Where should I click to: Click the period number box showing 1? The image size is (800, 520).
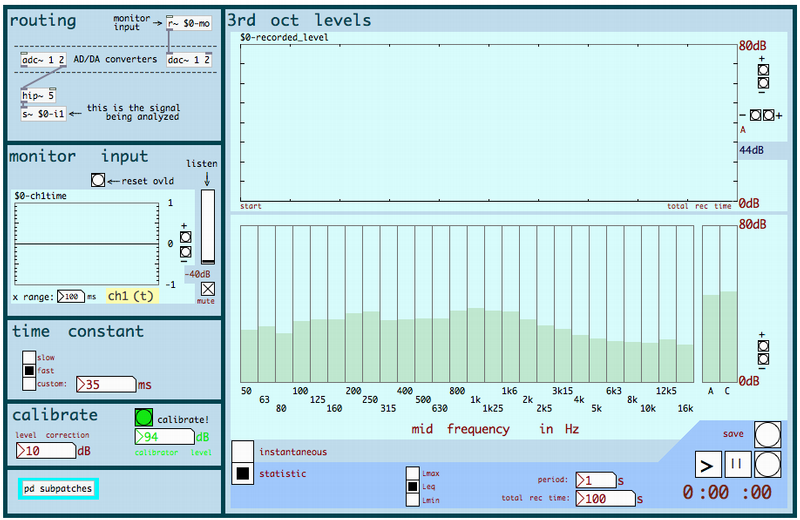coord(596,480)
